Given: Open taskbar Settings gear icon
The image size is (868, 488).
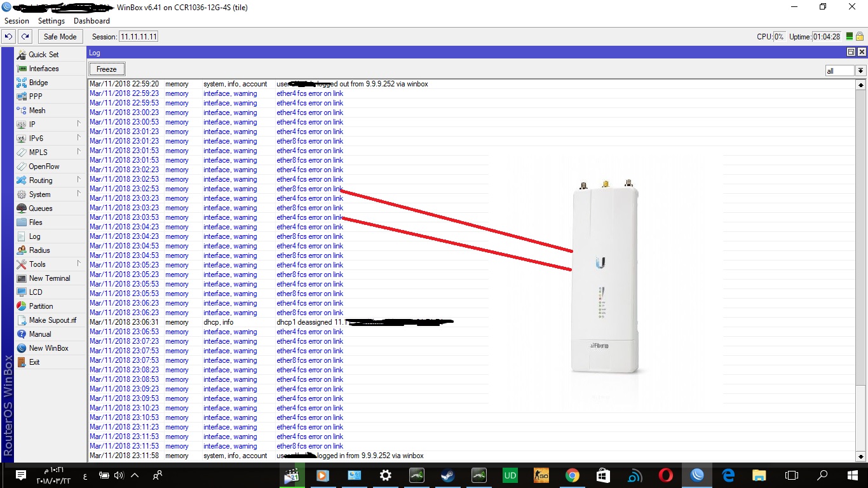Looking at the screenshot, I should [x=386, y=475].
